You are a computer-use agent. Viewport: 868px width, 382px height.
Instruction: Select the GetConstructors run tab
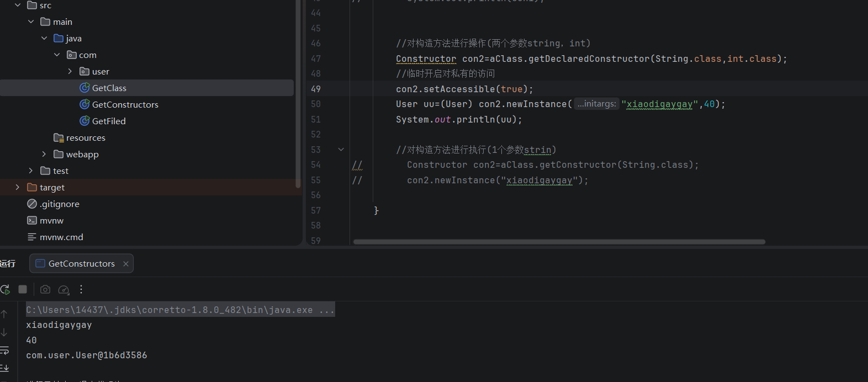81,263
